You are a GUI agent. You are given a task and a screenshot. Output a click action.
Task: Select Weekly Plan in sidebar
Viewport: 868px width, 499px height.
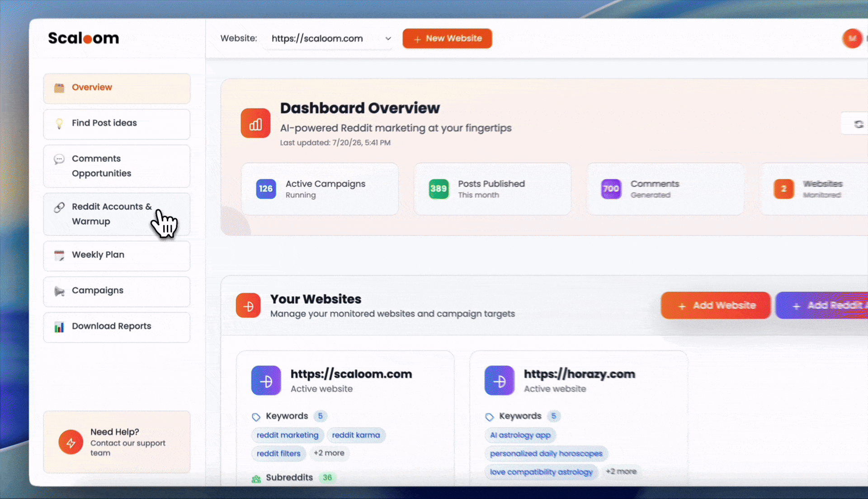(117, 255)
